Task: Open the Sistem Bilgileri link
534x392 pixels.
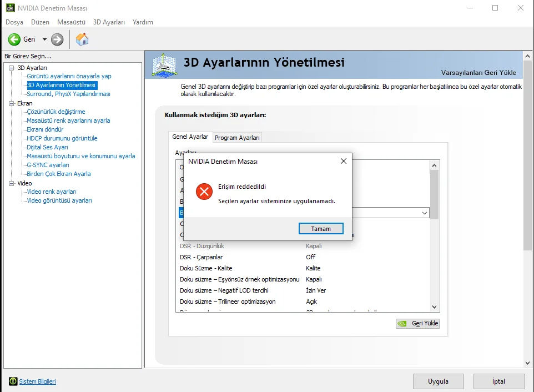Action: (37, 381)
